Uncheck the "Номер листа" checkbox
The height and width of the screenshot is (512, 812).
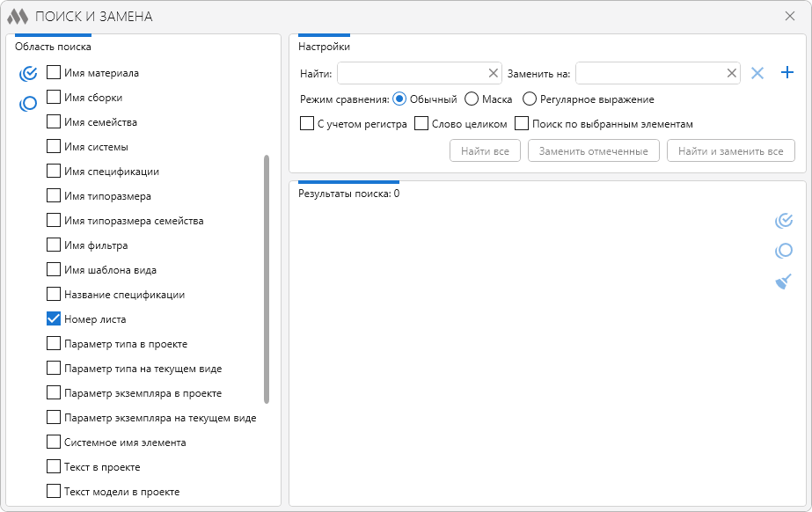54,319
